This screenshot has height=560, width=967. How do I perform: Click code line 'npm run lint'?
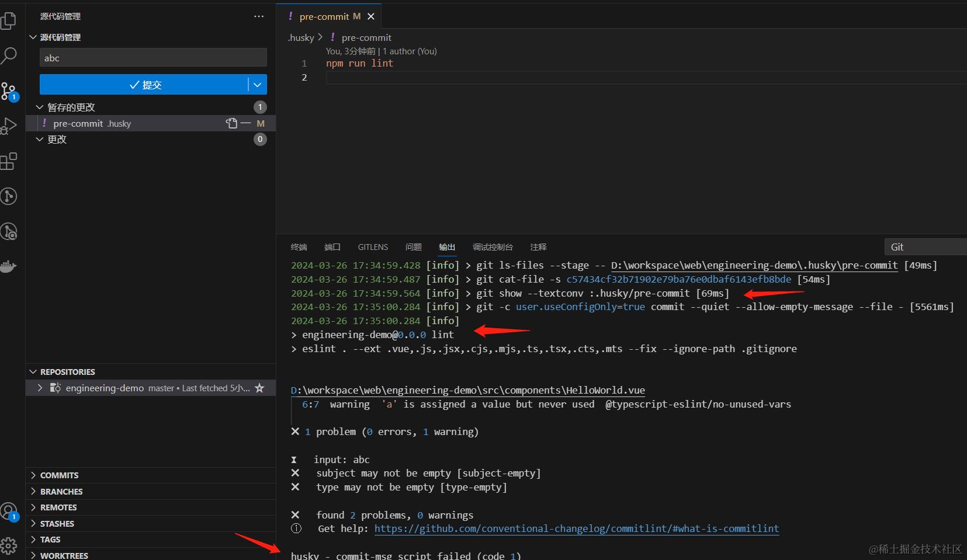359,63
